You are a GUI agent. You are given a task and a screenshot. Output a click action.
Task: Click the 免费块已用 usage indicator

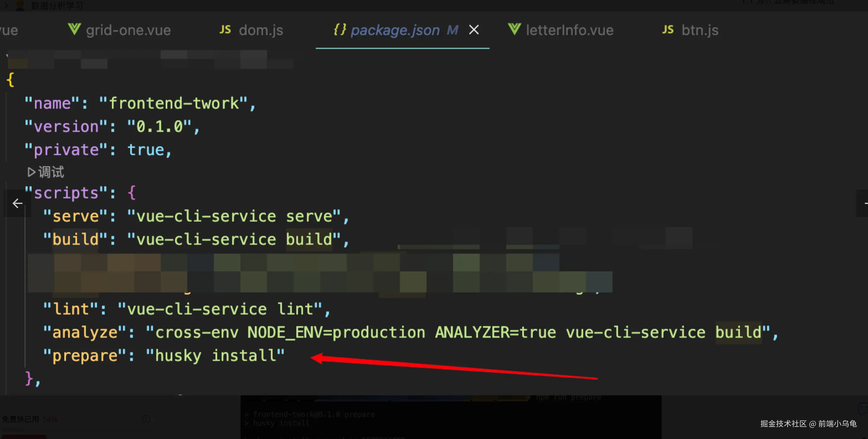click(x=21, y=419)
